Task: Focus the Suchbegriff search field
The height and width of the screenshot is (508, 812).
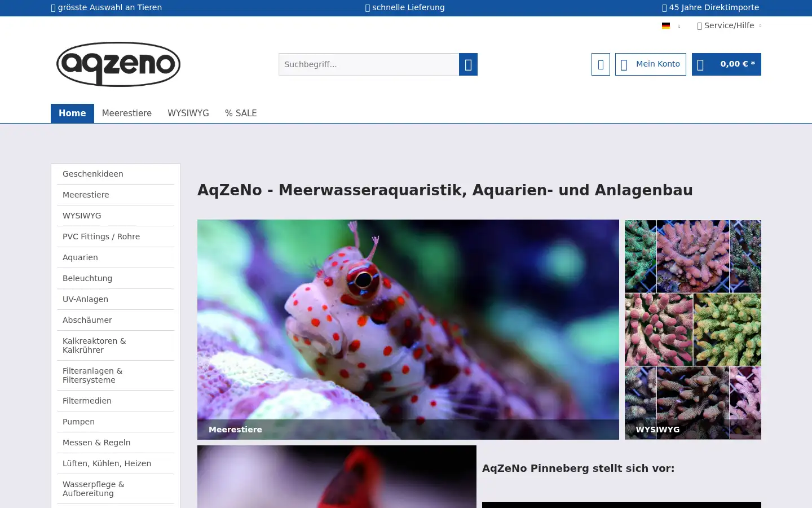Action: click(x=369, y=64)
